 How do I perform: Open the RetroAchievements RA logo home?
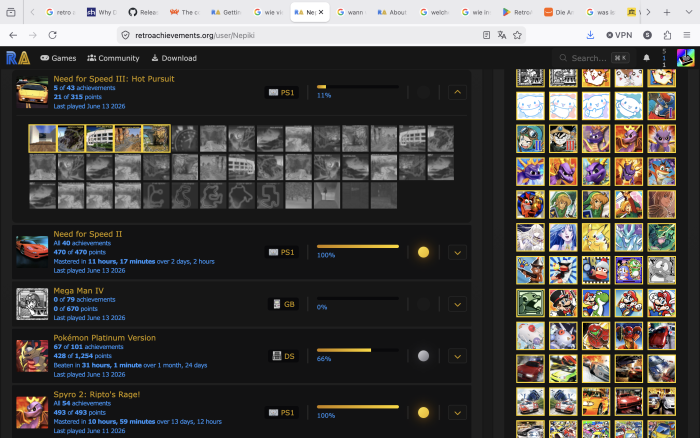pos(18,58)
